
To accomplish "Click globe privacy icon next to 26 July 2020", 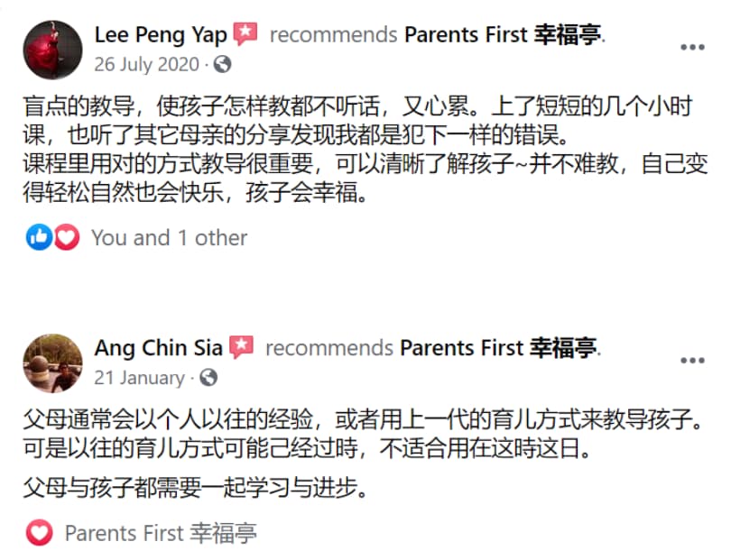I will 222,64.
